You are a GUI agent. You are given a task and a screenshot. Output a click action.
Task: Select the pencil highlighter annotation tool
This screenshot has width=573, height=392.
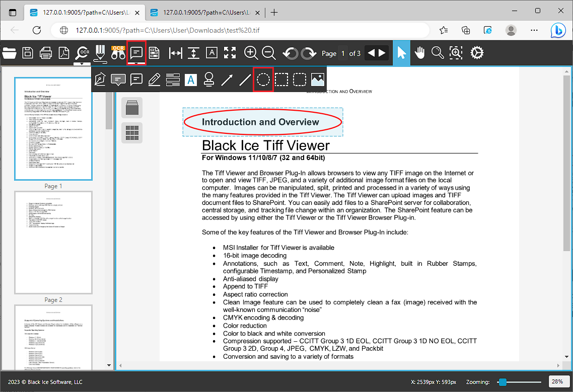[x=154, y=80]
